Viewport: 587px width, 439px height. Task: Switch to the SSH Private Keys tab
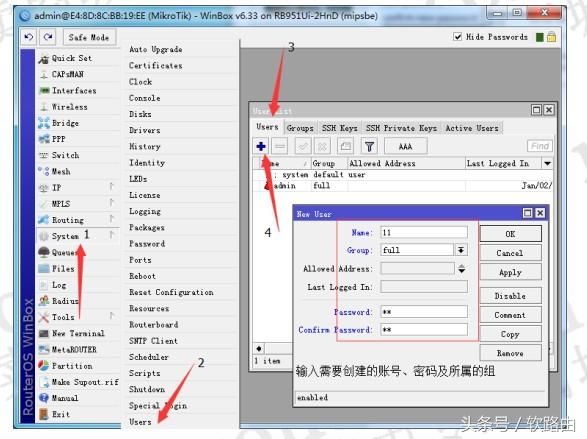point(401,128)
